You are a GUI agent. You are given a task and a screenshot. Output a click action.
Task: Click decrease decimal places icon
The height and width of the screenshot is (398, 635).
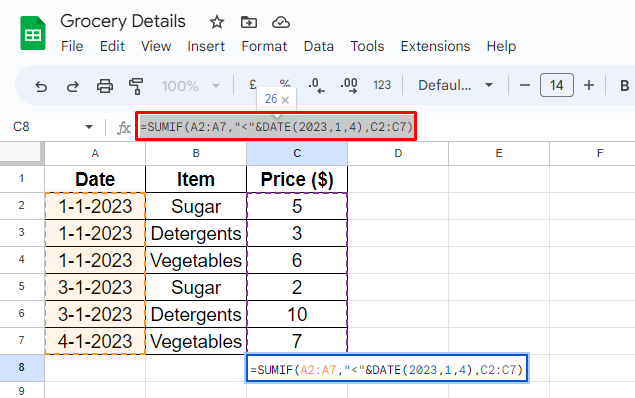(316, 86)
